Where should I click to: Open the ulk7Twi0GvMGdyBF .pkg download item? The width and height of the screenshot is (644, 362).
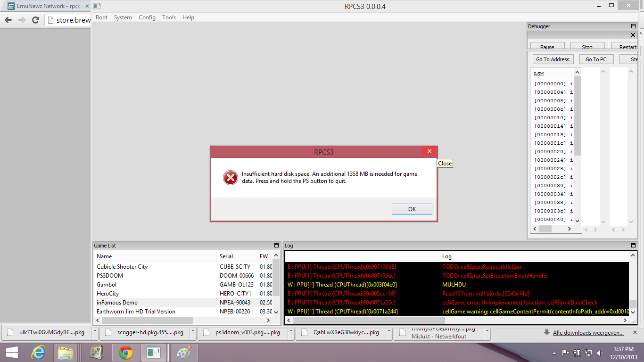(x=47, y=332)
